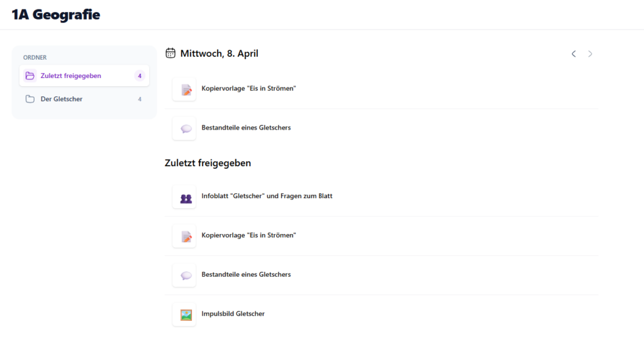Click the calendar icon beside Mittwoch, 8. April
The width and height of the screenshot is (644, 346).
[x=170, y=53]
